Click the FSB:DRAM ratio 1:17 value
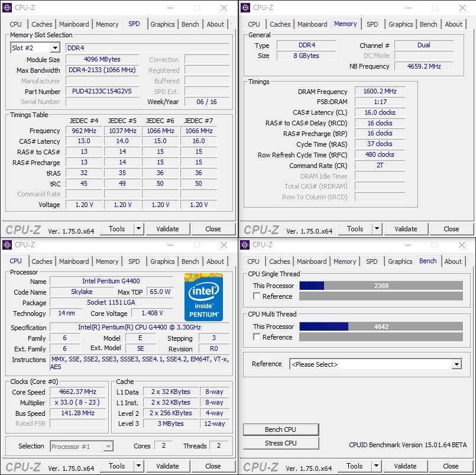476x475 pixels. point(380,102)
